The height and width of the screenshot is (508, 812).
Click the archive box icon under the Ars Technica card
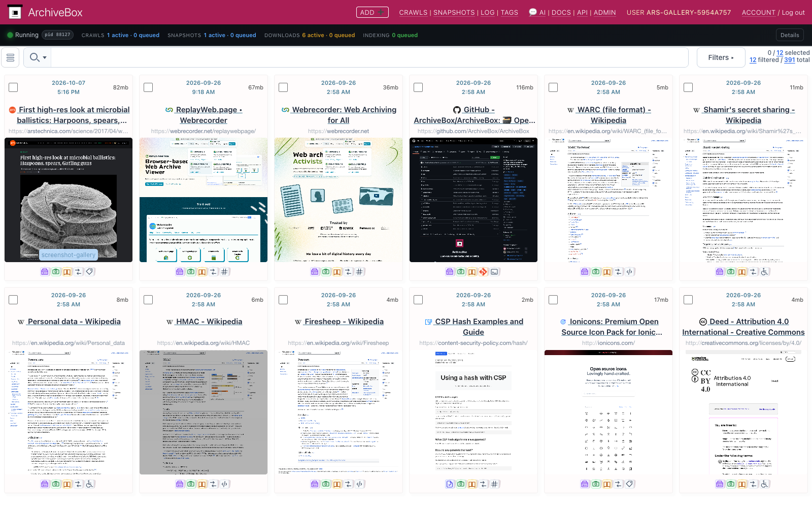click(x=45, y=272)
